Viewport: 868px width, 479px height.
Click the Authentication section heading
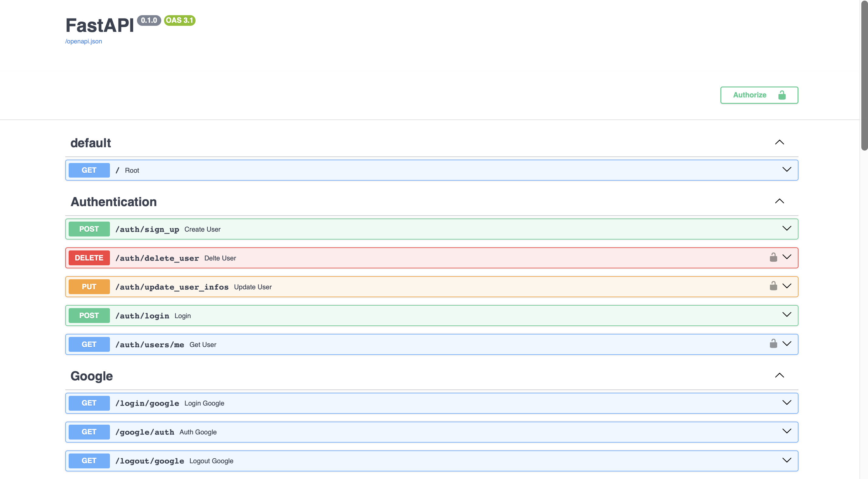(114, 202)
